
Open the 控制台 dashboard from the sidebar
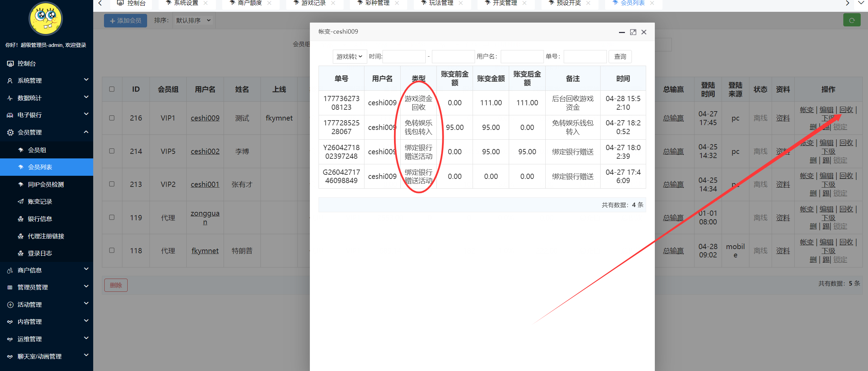tap(26, 63)
